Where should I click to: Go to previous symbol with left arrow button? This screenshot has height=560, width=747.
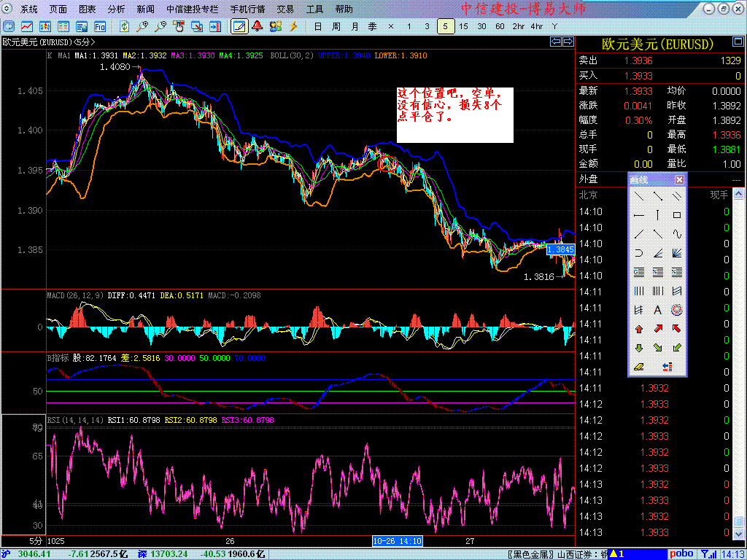point(555,42)
